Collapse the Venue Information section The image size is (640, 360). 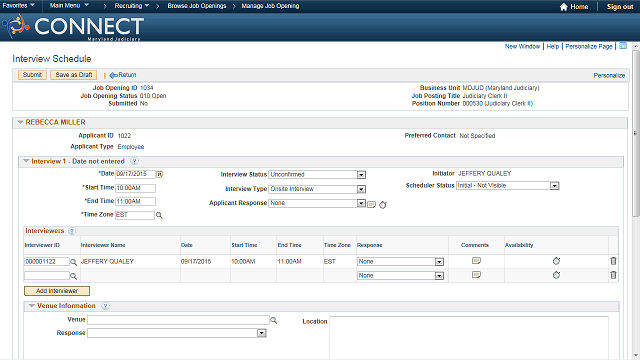coord(31,306)
